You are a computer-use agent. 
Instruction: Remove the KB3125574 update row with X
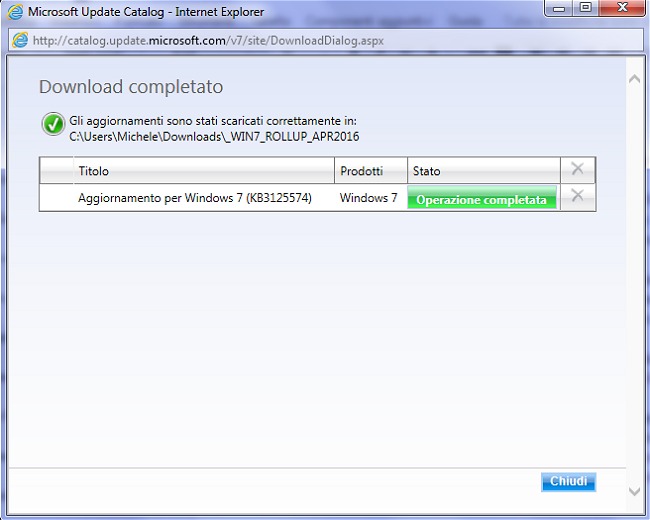point(577,195)
